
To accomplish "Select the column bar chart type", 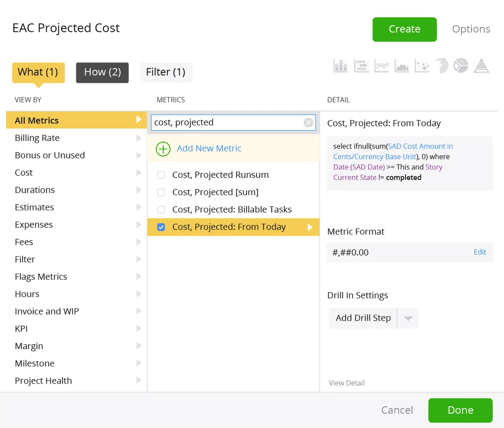I will 341,66.
